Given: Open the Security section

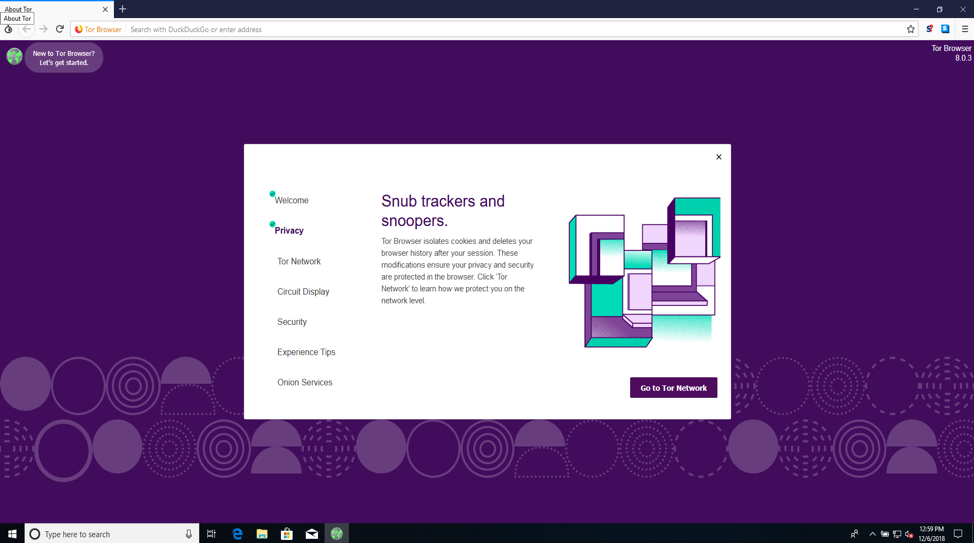Looking at the screenshot, I should (x=292, y=322).
